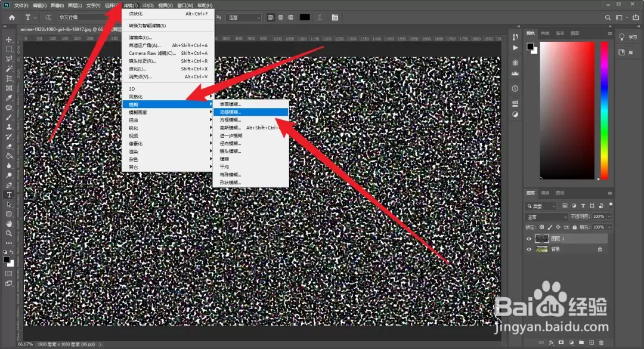Viewport: 644px width, 349px height.
Task: Select the Move tool
Action: pyautogui.click(x=8, y=40)
